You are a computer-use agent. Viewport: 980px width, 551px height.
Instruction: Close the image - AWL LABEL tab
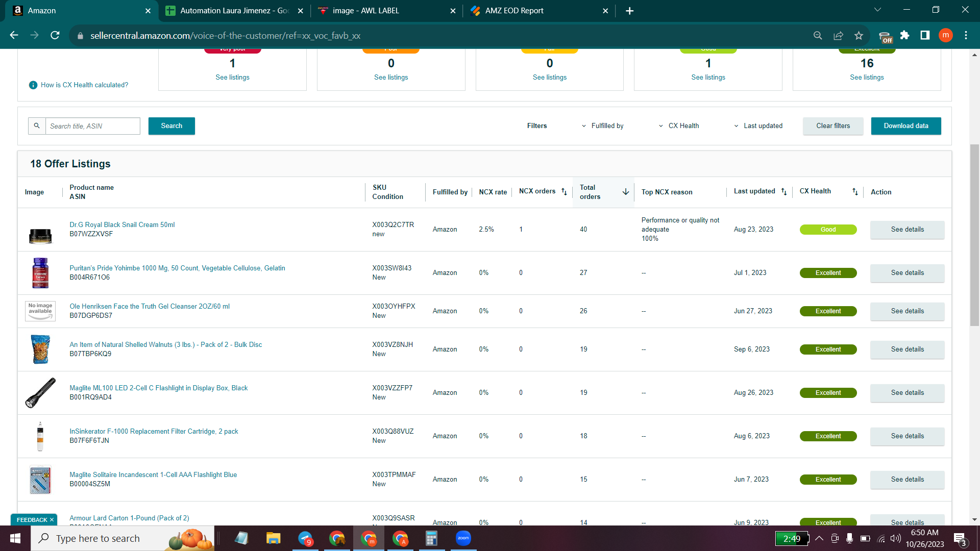tap(453, 11)
